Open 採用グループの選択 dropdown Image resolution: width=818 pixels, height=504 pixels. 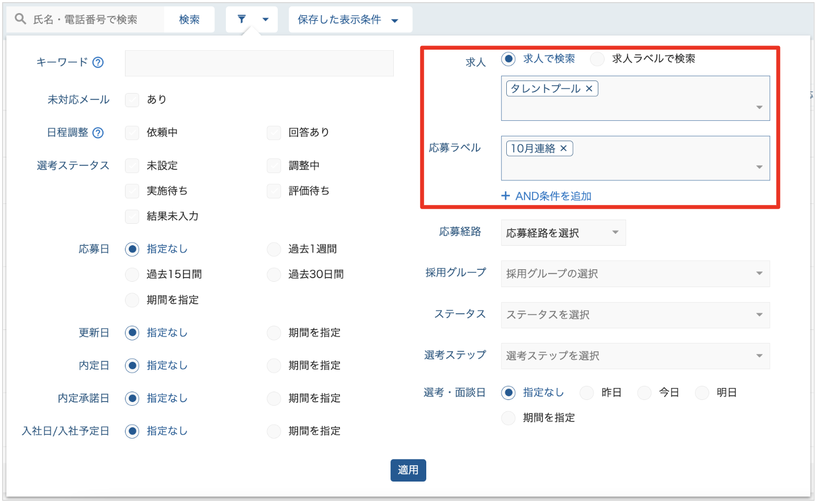tap(635, 274)
